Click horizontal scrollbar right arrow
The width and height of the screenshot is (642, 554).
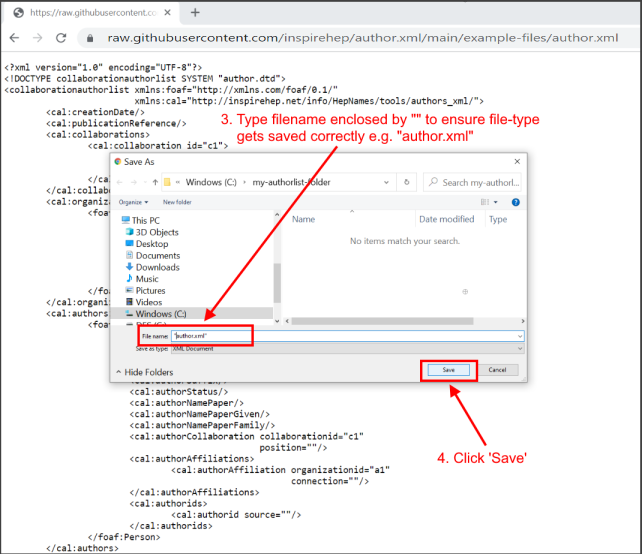(x=522, y=321)
